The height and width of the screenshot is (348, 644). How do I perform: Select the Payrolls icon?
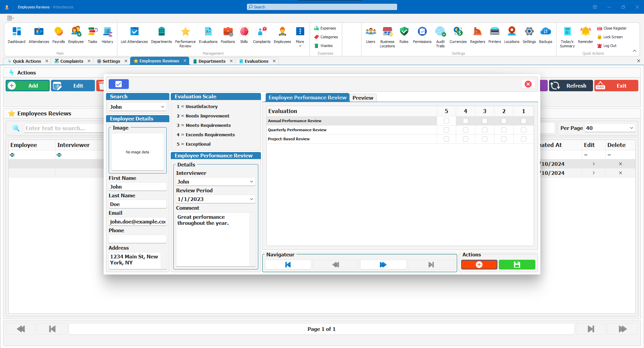coord(59,34)
